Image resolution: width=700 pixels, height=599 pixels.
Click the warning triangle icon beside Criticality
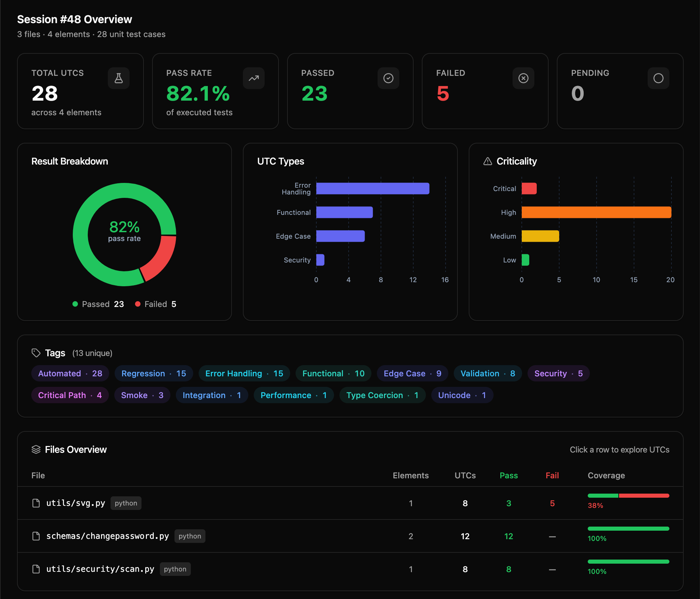487,161
